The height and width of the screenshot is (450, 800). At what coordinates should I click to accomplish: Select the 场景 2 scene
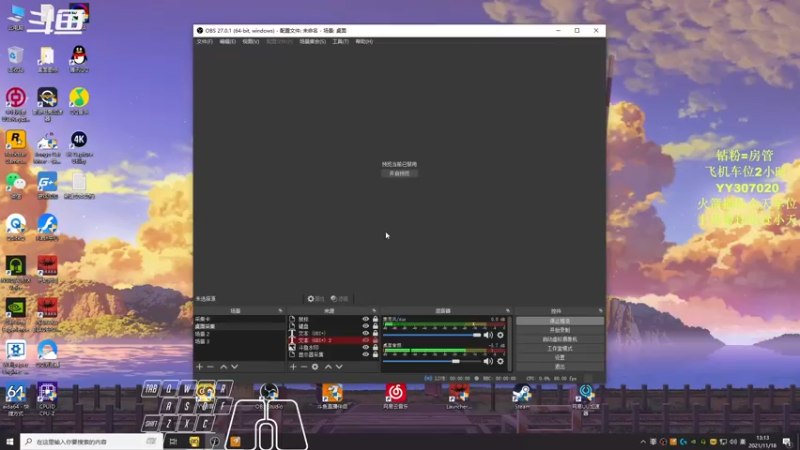[239, 334]
